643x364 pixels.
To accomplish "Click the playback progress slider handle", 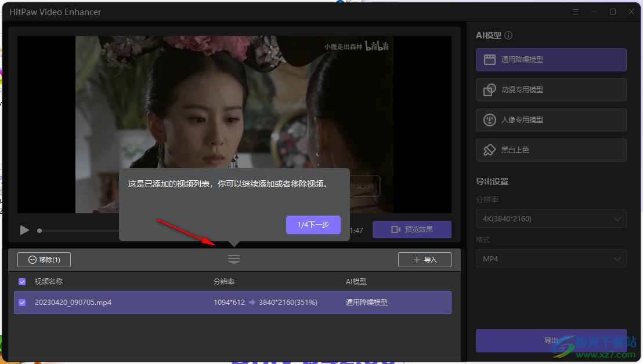I will pos(39,231).
